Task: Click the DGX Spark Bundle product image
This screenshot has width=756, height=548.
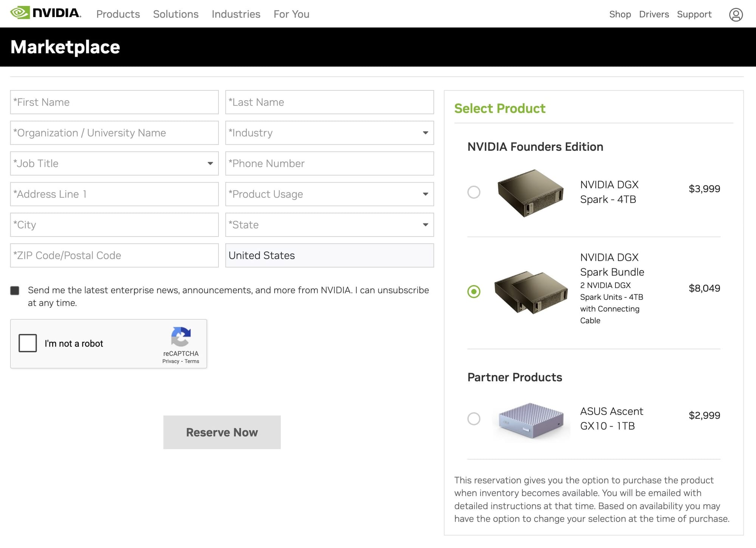Action: [531, 292]
